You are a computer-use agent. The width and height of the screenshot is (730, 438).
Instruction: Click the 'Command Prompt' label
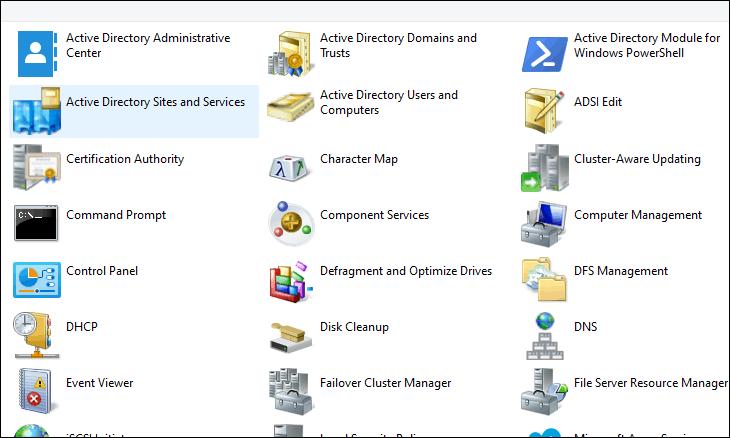click(x=116, y=215)
